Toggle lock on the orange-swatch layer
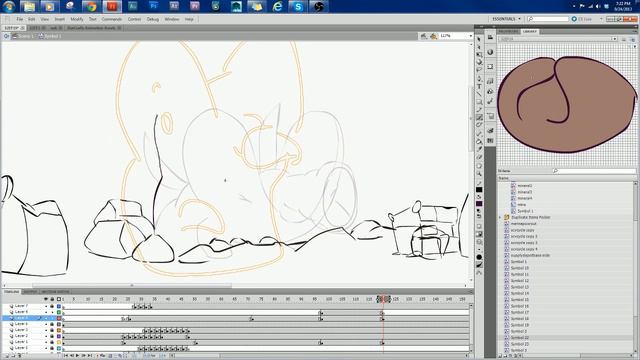The width and height of the screenshot is (640, 360). [52, 330]
